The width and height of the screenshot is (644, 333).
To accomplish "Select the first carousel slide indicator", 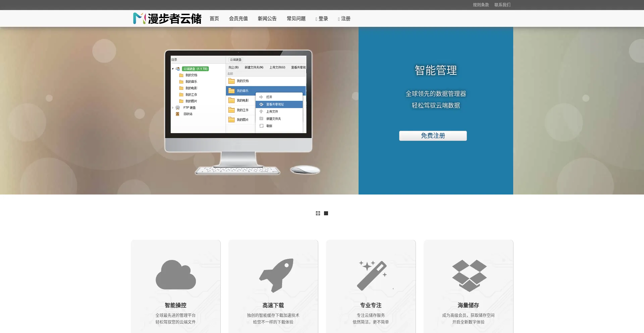I will tap(318, 213).
